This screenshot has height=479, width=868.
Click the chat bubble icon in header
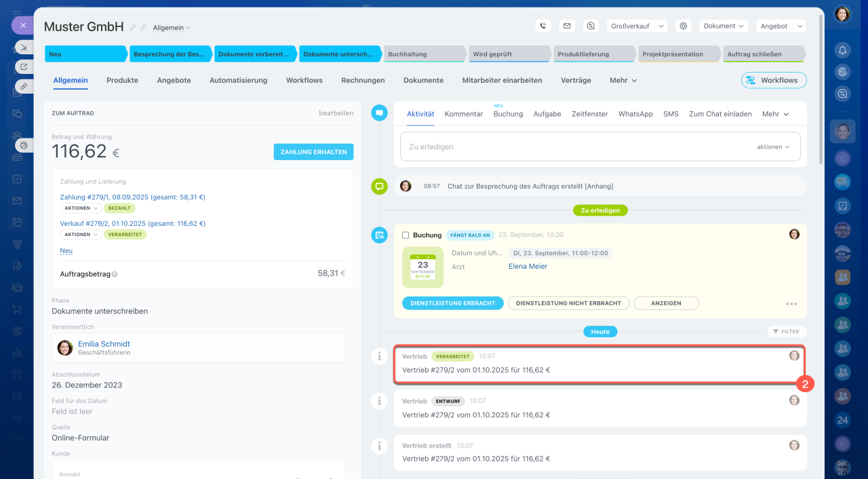pos(591,26)
